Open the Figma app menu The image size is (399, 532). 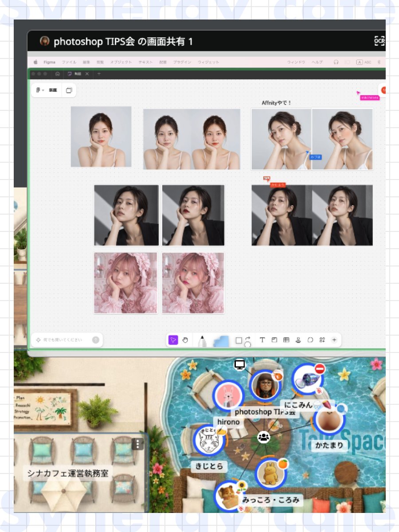49,63
